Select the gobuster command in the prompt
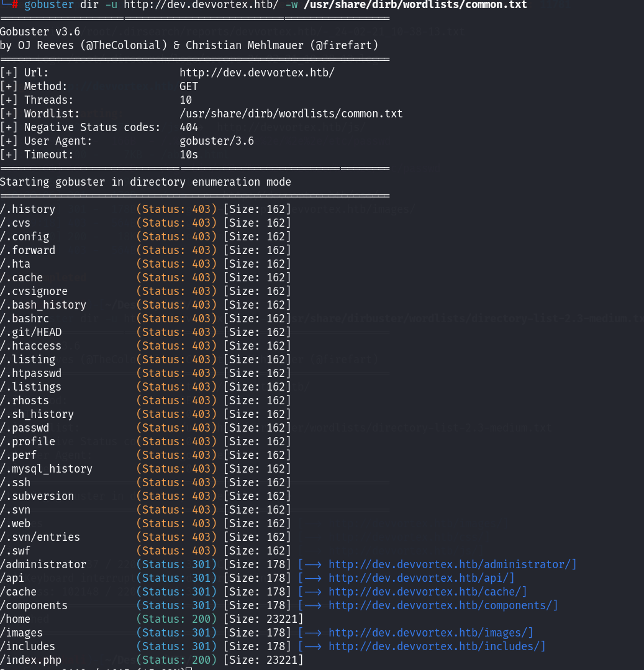644x670 pixels. 48,5
